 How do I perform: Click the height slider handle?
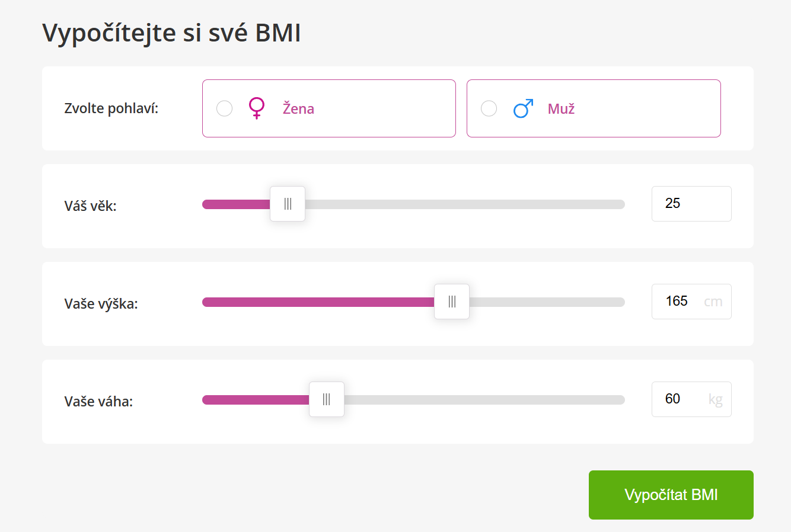pyautogui.click(x=452, y=302)
